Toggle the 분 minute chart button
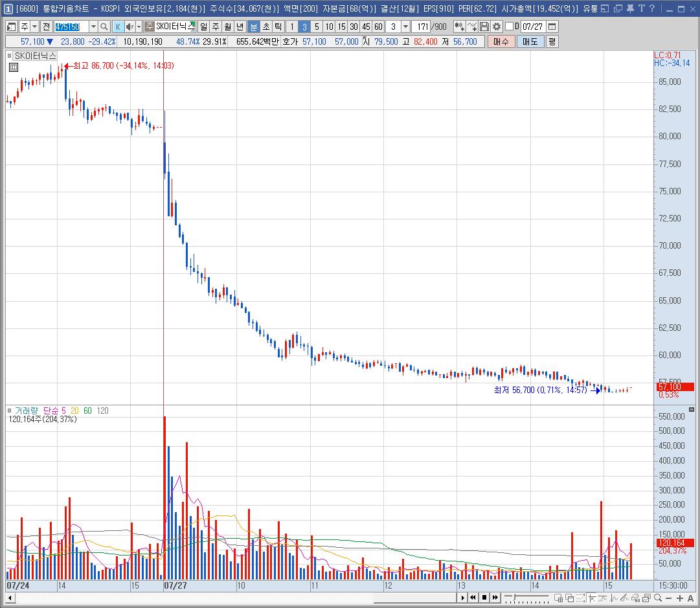 point(254,27)
